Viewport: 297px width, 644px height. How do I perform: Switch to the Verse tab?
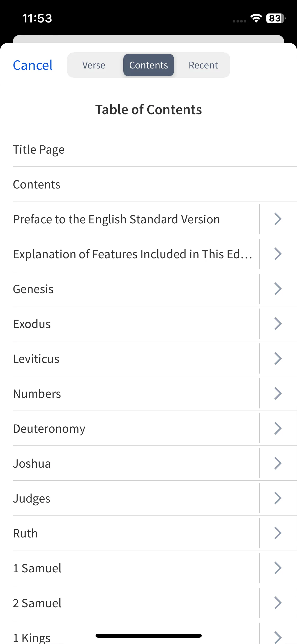[x=94, y=65]
